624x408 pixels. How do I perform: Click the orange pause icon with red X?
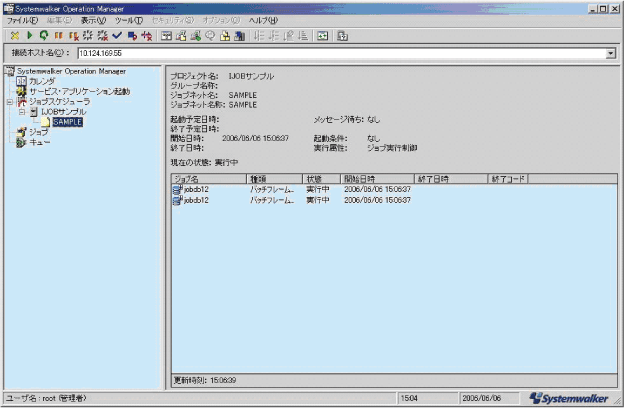pos(73,36)
